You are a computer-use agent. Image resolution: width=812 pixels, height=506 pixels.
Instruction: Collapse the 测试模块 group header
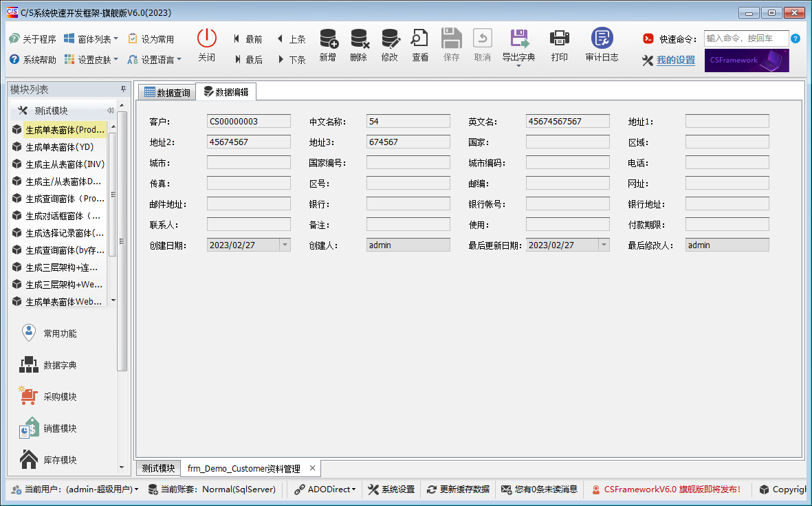click(x=110, y=111)
